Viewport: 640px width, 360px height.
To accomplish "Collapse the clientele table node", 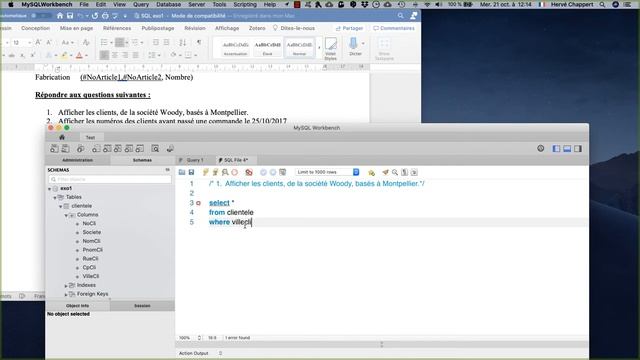I will click(60, 206).
